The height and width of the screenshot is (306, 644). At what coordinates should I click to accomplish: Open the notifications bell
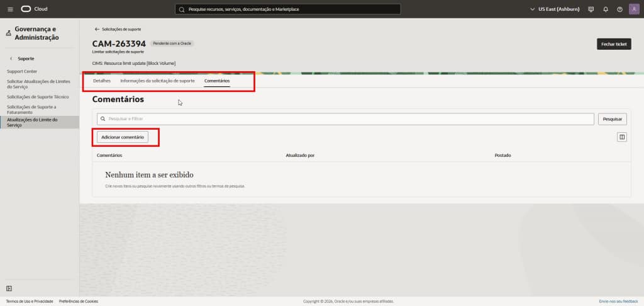pyautogui.click(x=606, y=9)
